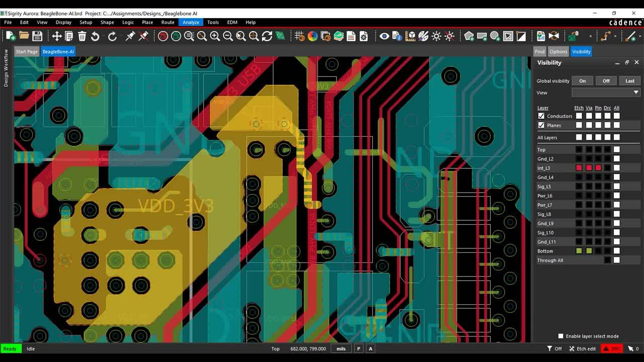Viewport: 644px width, 362px height.
Task: Toggle the Conductors checkbox
Action: pyautogui.click(x=541, y=116)
